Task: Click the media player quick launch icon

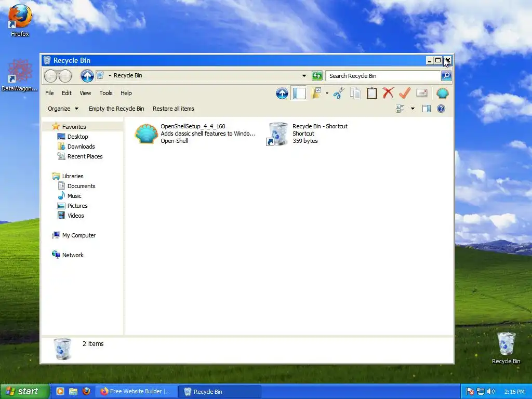Action: coord(60,391)
